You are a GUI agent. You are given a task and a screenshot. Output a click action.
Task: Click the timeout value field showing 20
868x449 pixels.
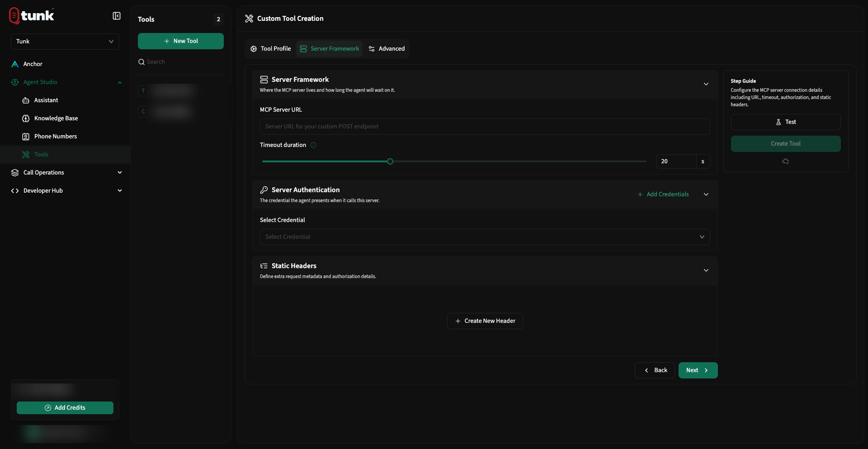[676, 161]
